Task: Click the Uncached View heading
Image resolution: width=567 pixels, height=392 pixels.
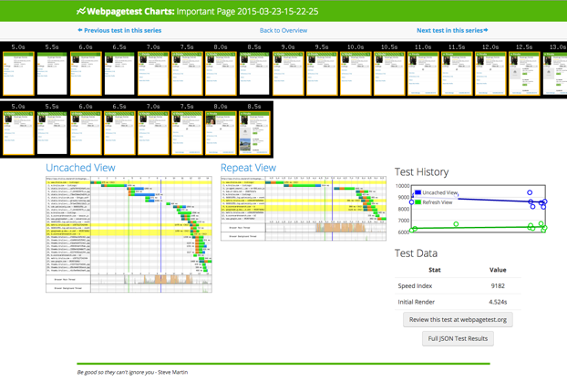Action: click(80, 168)
